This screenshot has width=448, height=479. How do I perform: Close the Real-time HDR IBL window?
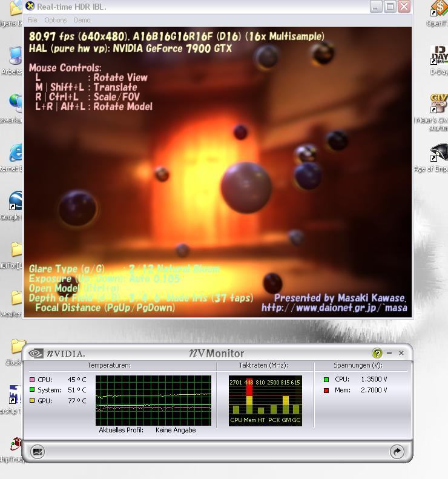coord(404,7)
